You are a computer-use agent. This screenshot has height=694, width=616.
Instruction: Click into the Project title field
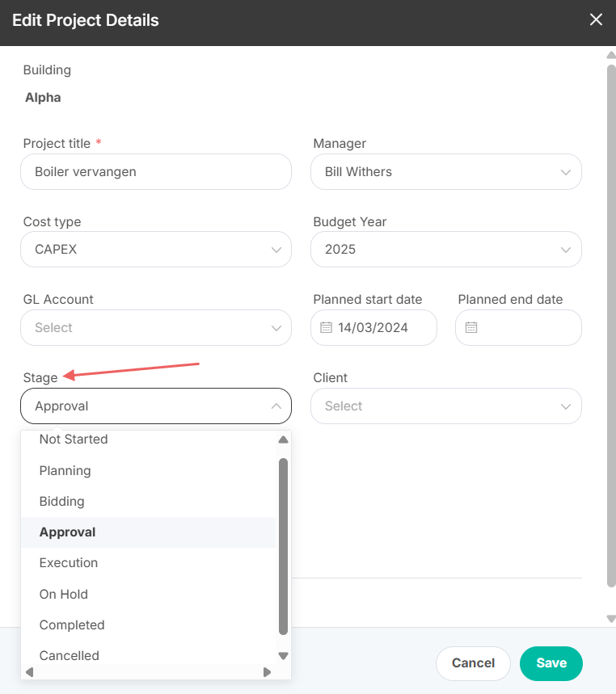tap(156, 172)
